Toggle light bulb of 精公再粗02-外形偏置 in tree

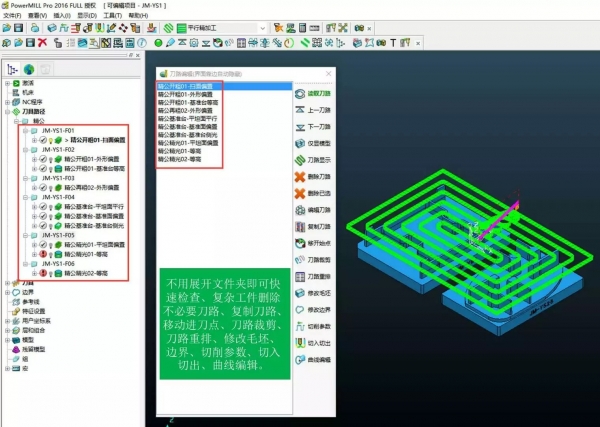click(53, 186)
